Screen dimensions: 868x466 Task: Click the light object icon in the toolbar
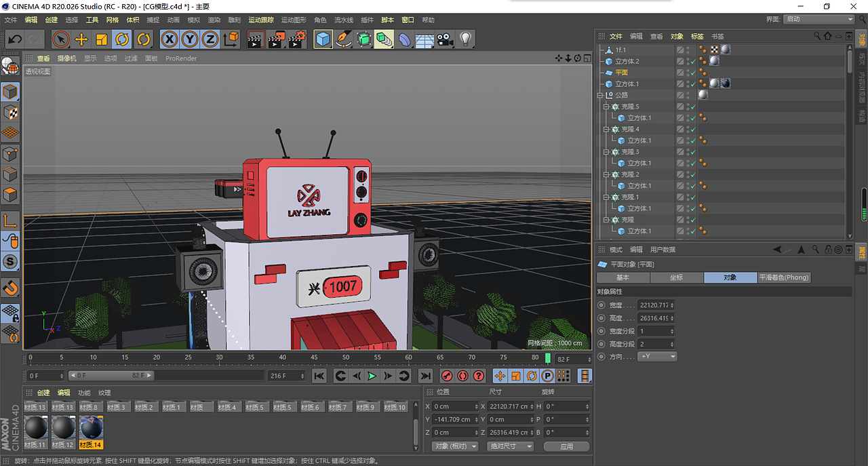(465, 39)
